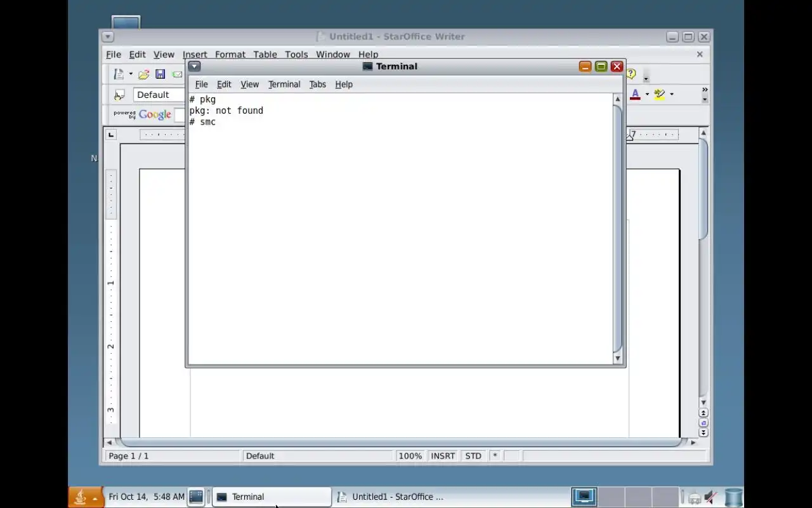This screenshot has width=812, height=508.
Task: Open the Writer window menu button
Action: 107,37
